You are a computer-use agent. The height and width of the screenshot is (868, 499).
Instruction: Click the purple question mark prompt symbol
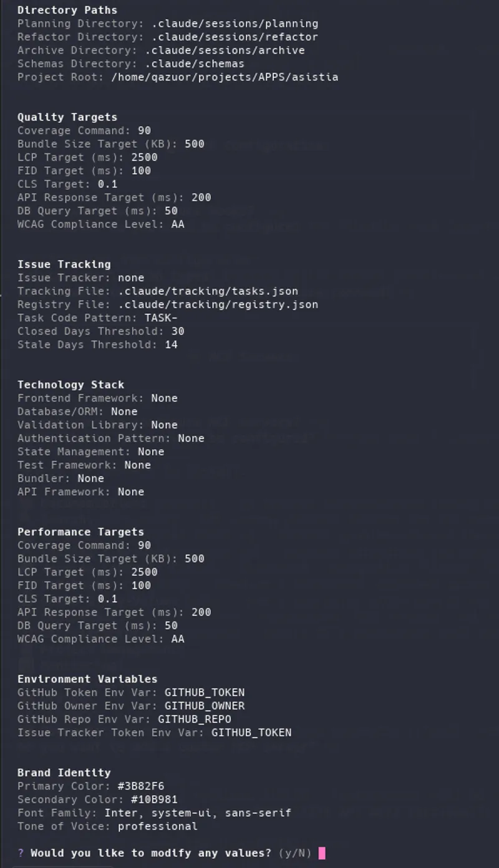click(21, 853)
